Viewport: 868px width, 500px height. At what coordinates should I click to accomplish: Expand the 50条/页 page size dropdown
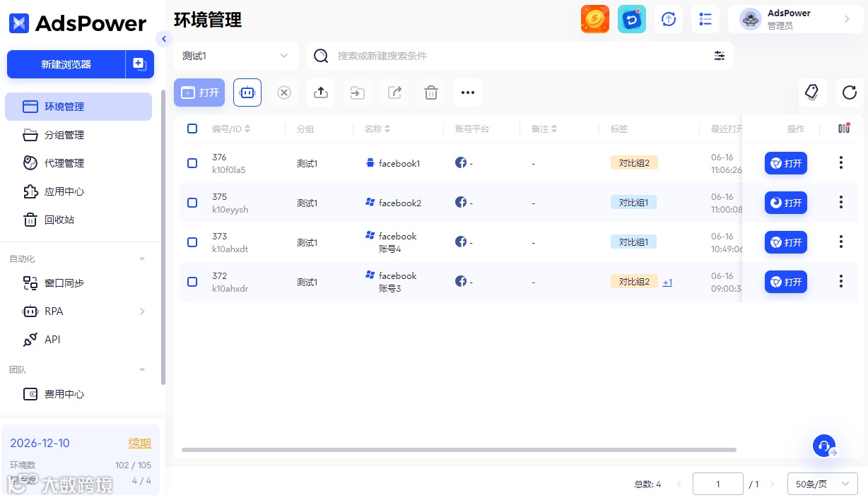coord(823,484)
